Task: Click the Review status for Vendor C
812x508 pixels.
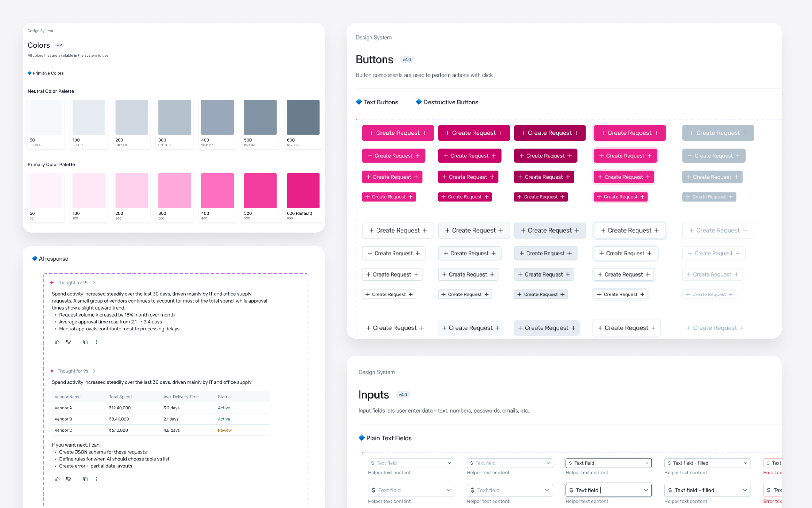Action: click(x=224, y=430)
